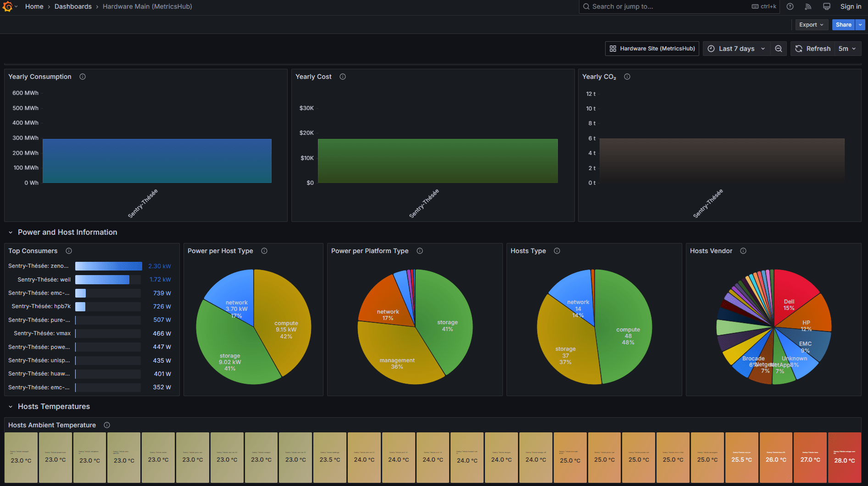
Task: Click the Refresh button
Action: (812, 48)
